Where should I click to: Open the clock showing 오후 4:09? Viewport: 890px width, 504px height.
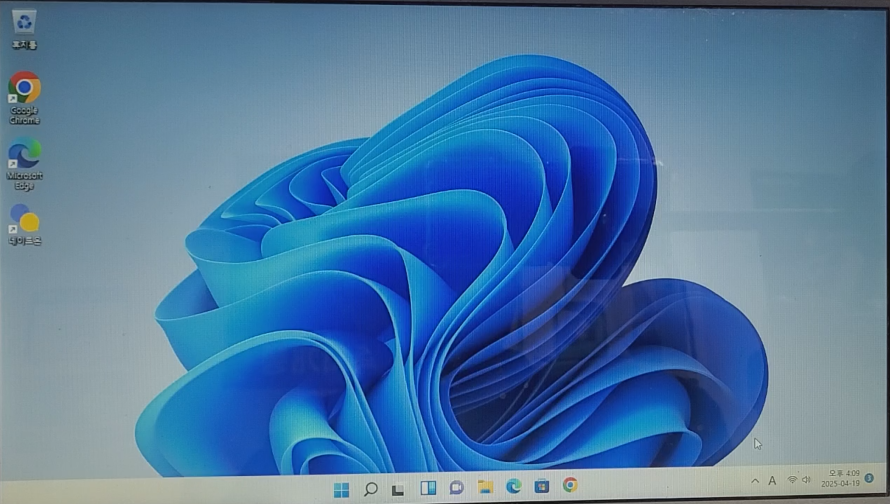[x=844, y=473]
